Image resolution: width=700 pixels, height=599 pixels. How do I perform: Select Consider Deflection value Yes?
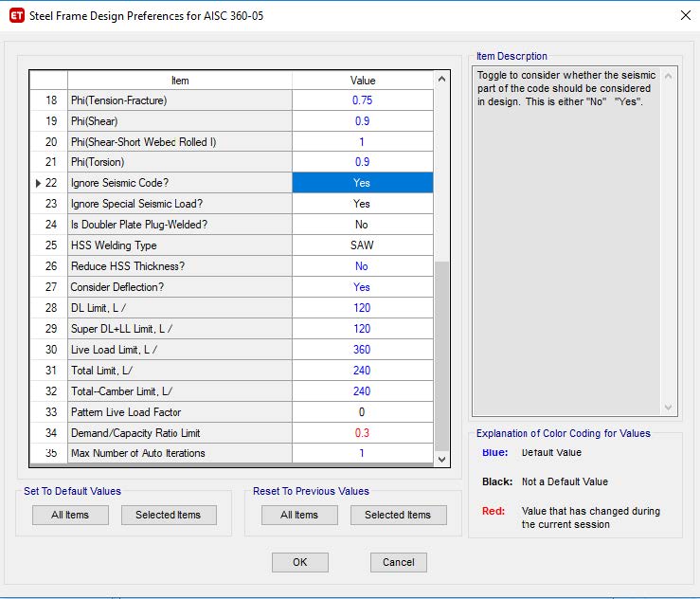click(363, 287)
